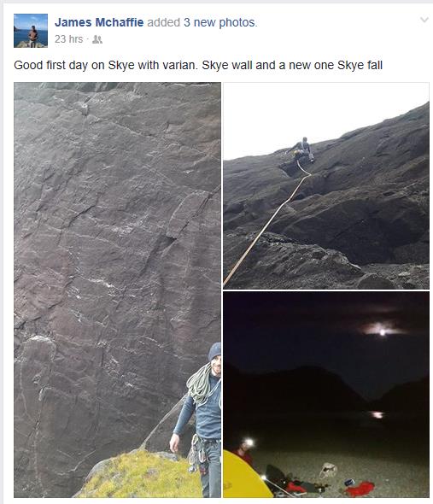Screen dimensions: 433x504
Task: Open James Mchaffie's profile picture
Action: [x=31, y=31]
